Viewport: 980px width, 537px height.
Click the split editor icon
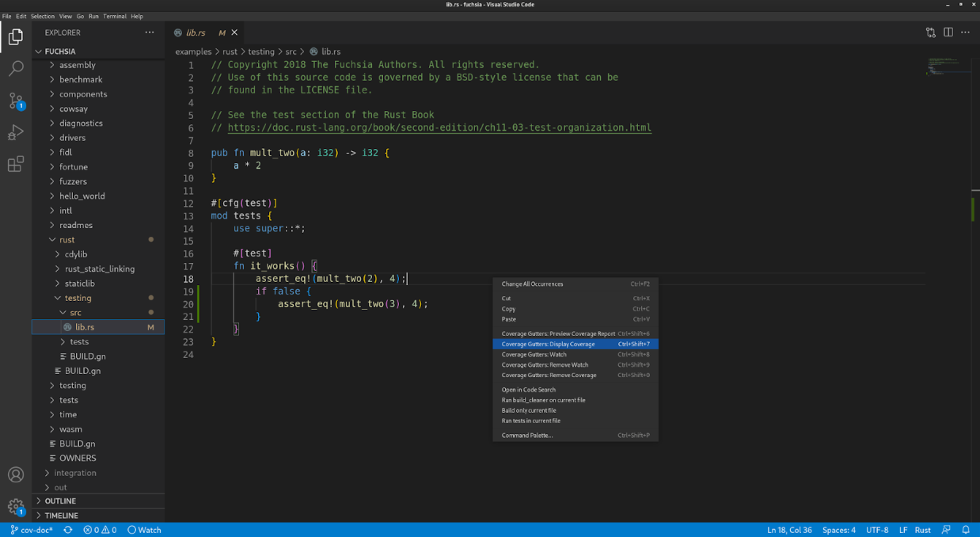pyautogui.click(x=948, y=32)
